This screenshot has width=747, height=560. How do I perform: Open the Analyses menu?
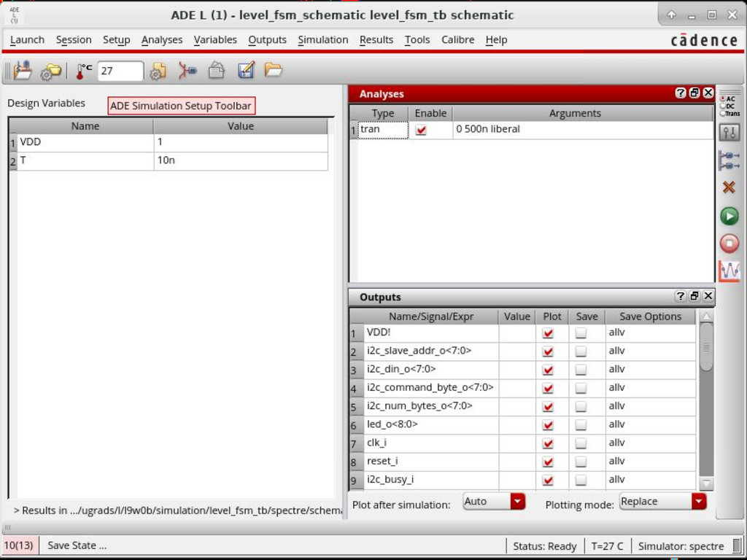click(162, 40)
